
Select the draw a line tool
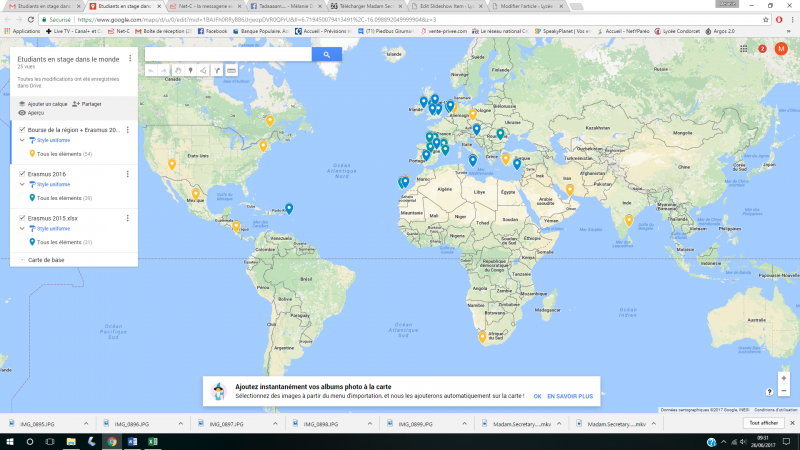coord(203,71)
